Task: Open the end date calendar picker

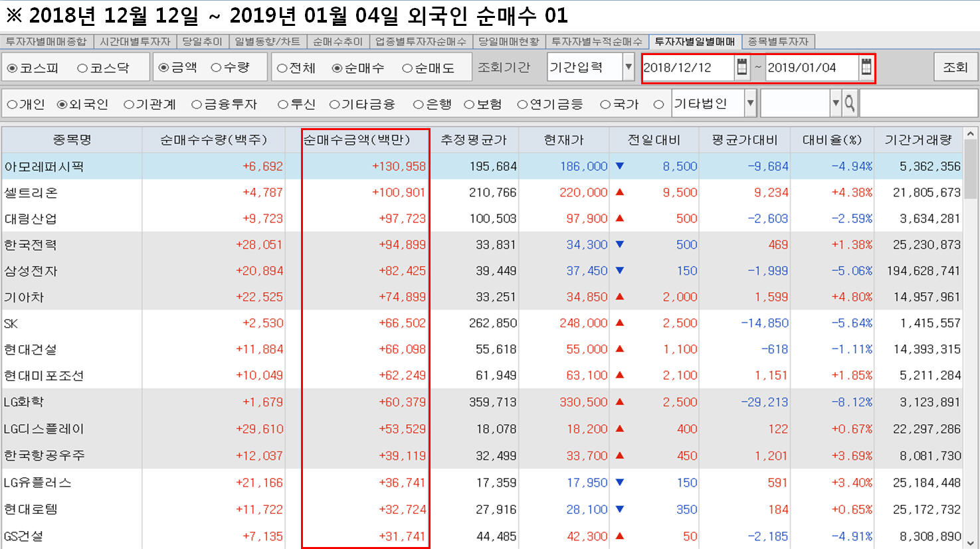Action: 865,67
